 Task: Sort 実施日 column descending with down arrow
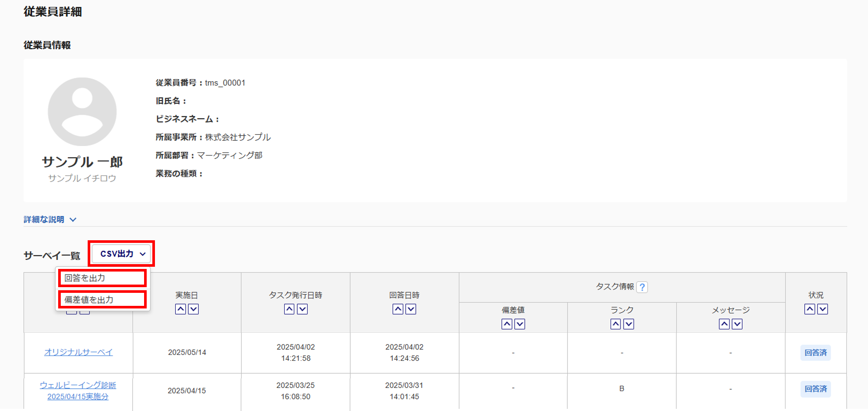pyautogui.click(x=194, y=309)
